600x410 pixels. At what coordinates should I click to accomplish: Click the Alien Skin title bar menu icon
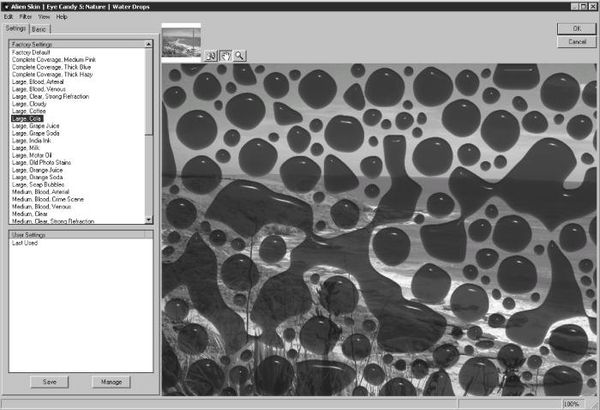(x=5, y=5)
